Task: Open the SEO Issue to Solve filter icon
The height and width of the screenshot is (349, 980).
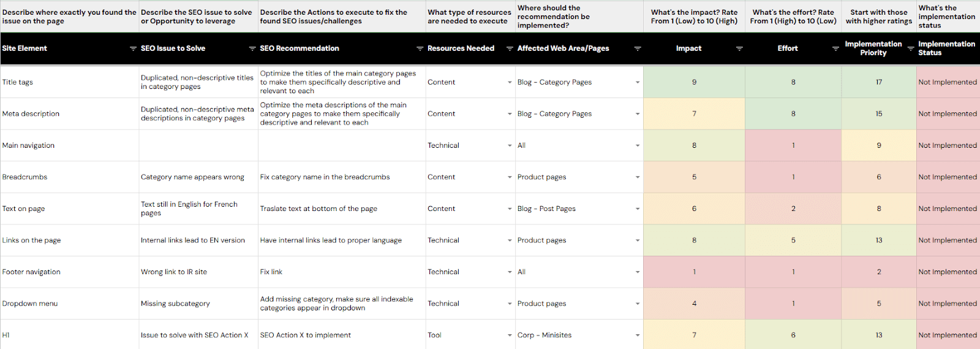Action: pyautogui.click(x=252, y=48)
